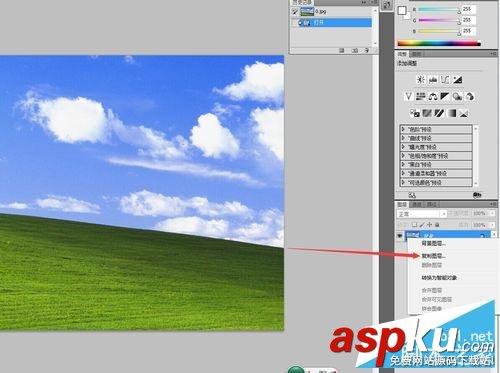
Task: Open the layer opacity dropdown arrow
Action: click(x=492, y=213)
